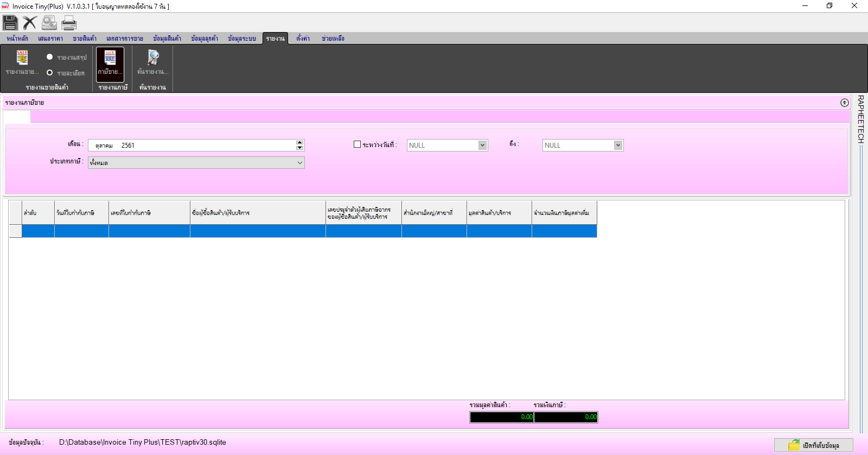Open the ประเภทภาษี dropdown showing ทั้งหมด
The width and height of the screenshot is (868, 455).
point(196,162)
